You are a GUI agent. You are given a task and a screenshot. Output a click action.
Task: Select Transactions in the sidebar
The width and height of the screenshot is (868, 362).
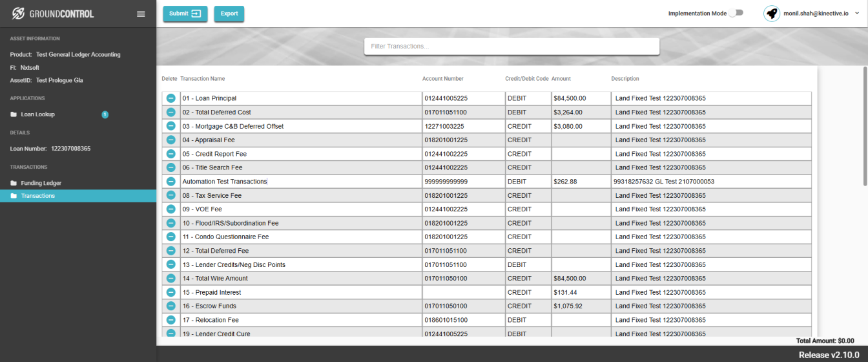[78, 196]
